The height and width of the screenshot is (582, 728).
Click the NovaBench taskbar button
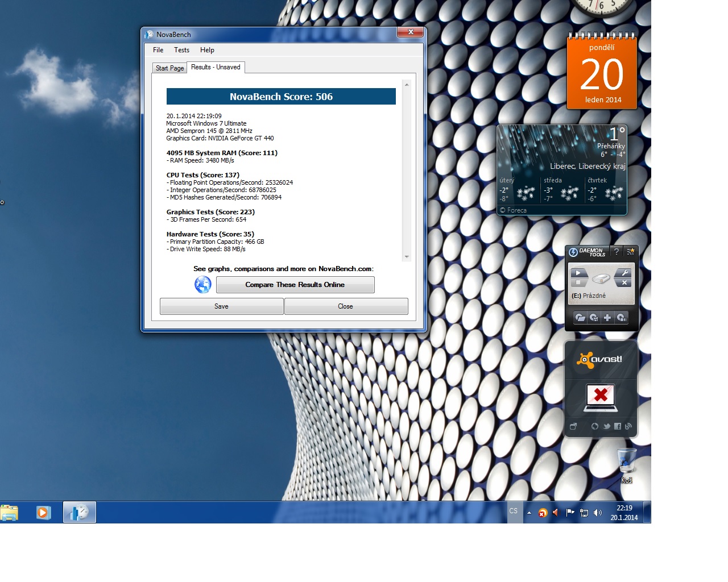(x=80, y=513)
